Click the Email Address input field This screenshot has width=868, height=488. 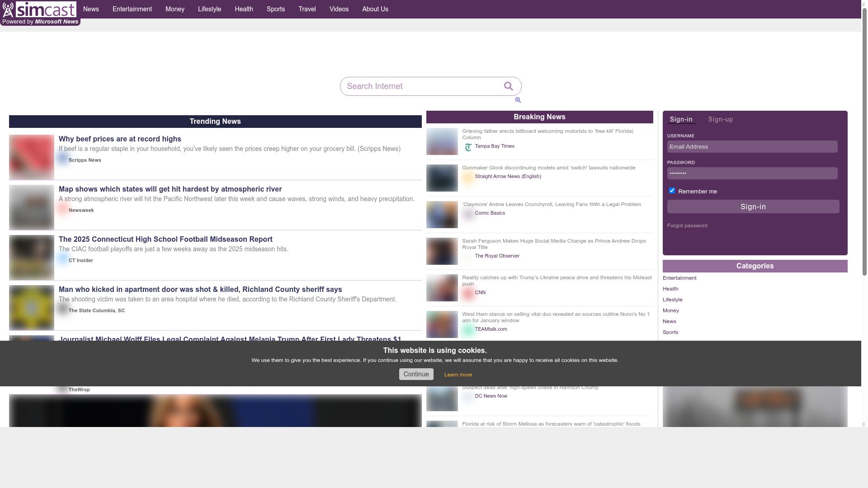[x=752, y=146]
